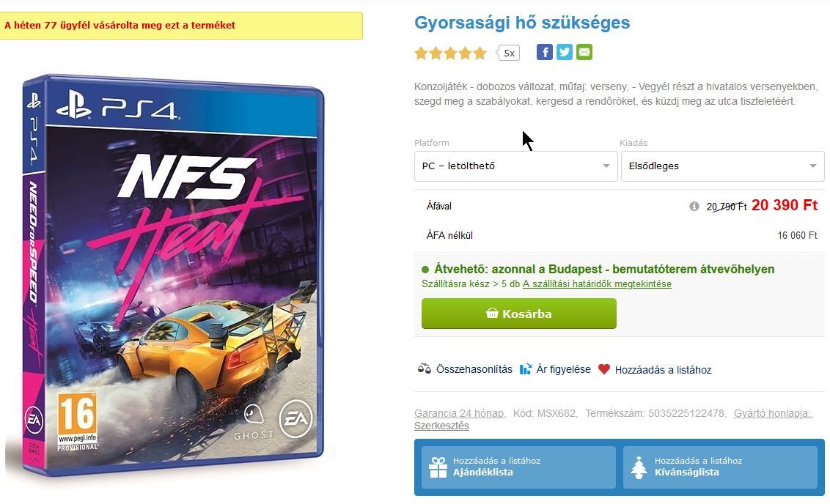Open the A szállítási határidők megtekintése link
The height and width of the screenshot is (504, 830).
pyautogui.click(x=597, y=284)
